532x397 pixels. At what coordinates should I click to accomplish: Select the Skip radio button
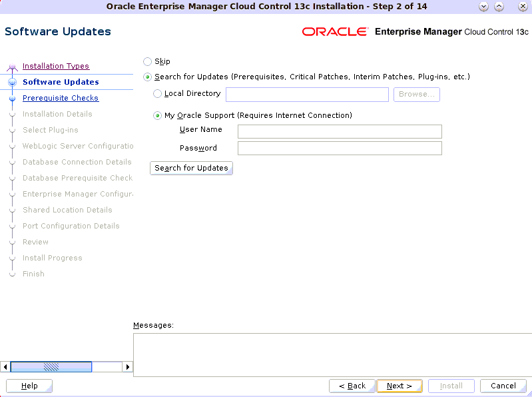(147, 61)
